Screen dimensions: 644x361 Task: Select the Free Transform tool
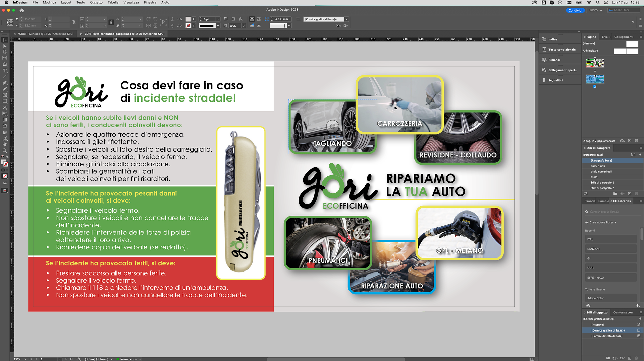[5, 114]
